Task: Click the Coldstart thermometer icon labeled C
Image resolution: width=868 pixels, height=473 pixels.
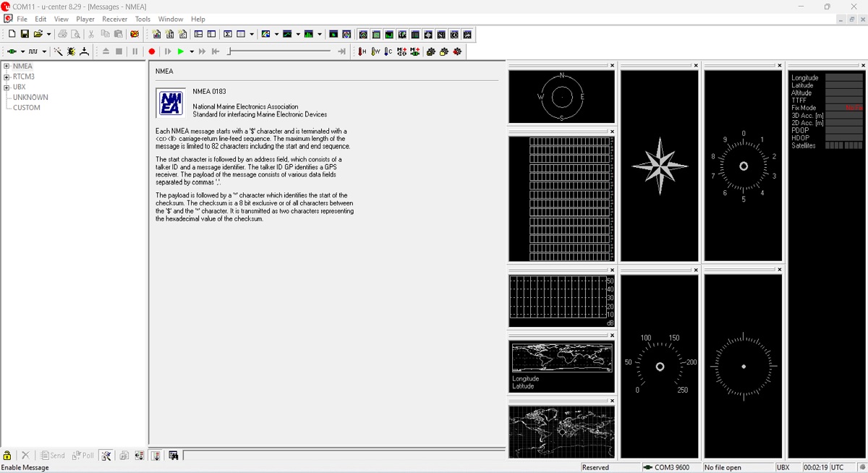Action: click(x=388, y=51)
